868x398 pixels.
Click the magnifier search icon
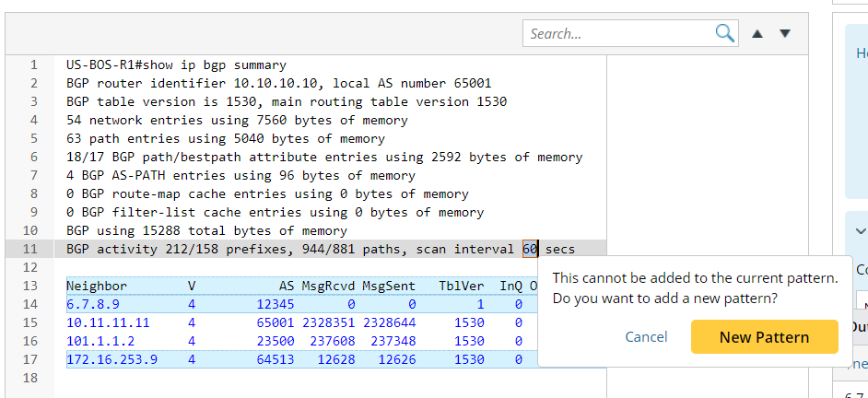[725, 33]
